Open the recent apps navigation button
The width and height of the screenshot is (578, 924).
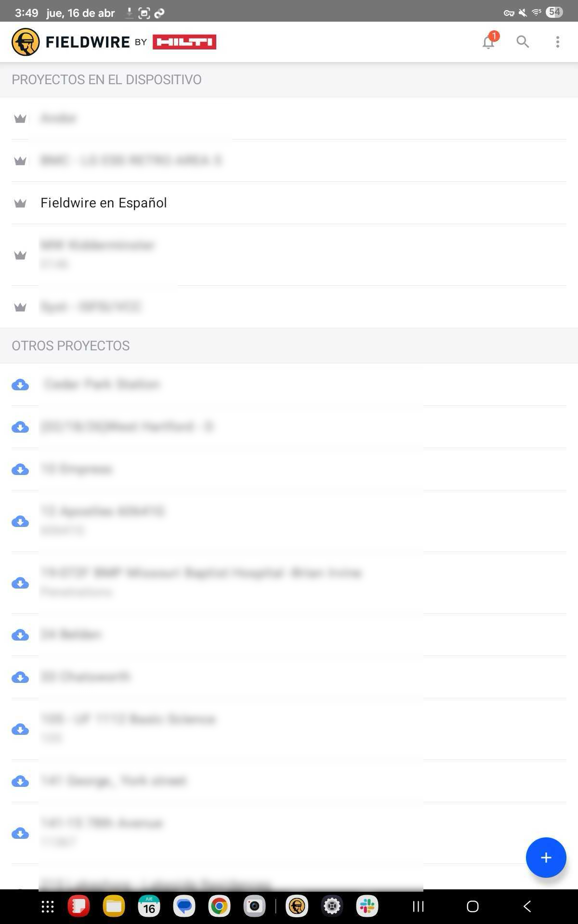click(x=418, y=907)
